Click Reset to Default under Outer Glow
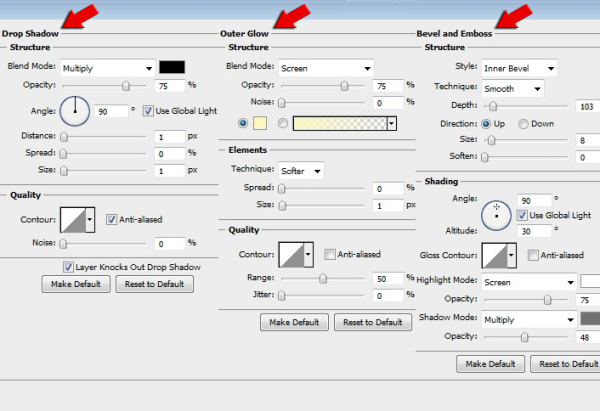The image size is (600, 411). tap(371, 322)
